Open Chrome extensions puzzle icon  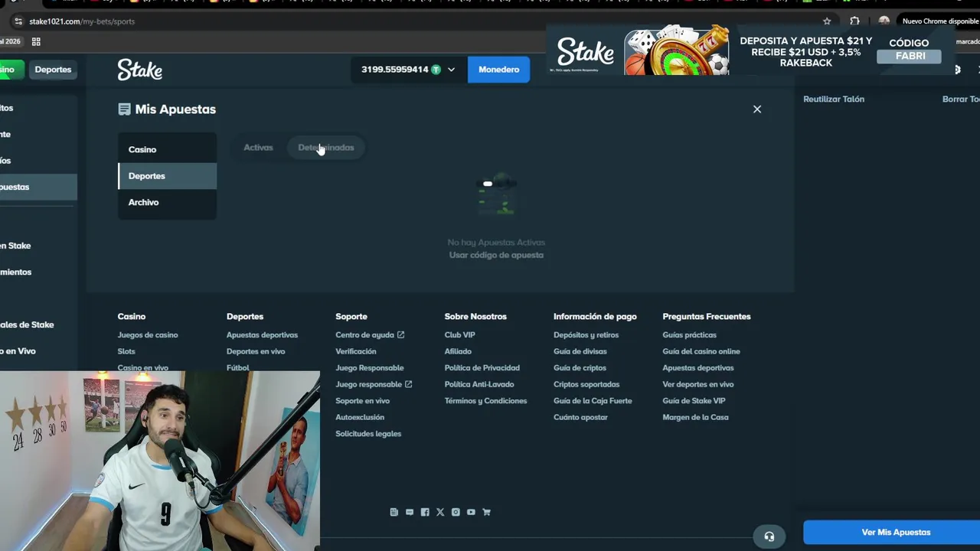(854, 21)
